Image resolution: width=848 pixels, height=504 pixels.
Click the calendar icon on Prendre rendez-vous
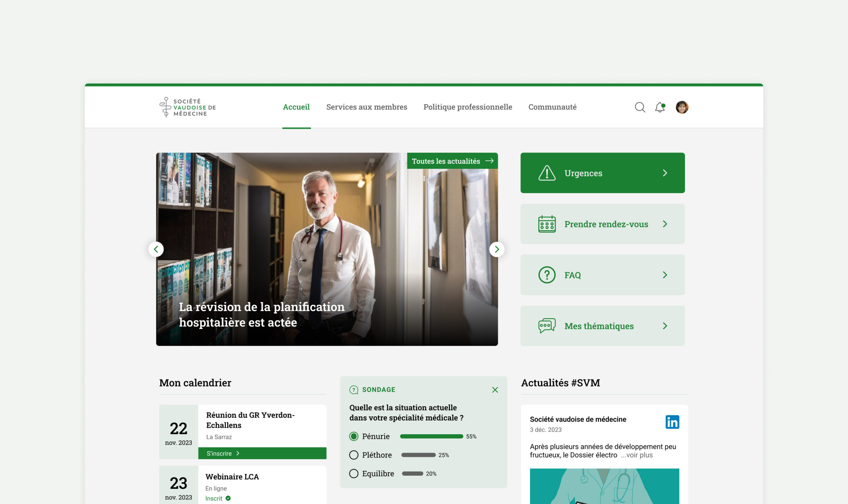(x=547, y=224)
